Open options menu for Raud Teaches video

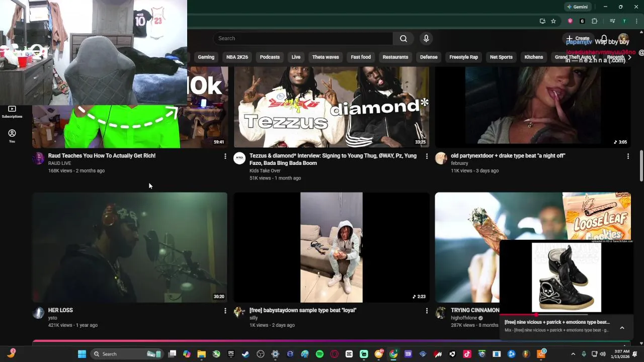[x=225, y=156]
